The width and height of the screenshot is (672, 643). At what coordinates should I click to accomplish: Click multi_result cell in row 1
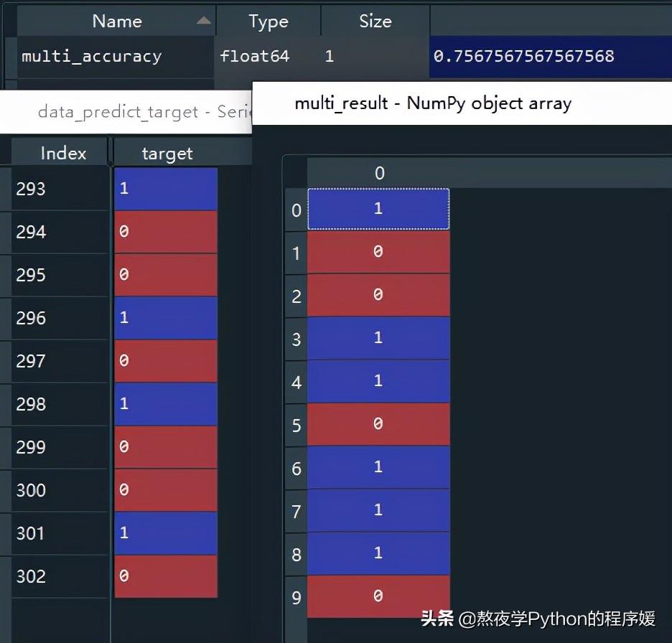[379, 252]
